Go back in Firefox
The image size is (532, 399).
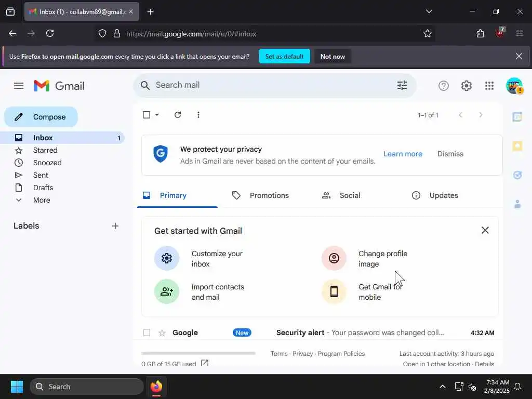point(12,34)
